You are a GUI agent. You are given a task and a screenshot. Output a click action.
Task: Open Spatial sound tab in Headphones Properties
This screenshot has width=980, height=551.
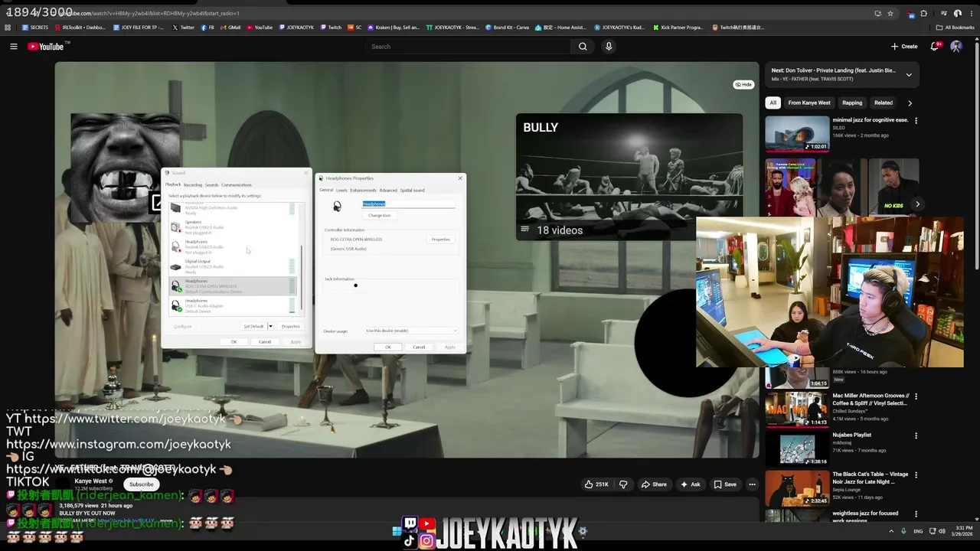click(412, 190)
